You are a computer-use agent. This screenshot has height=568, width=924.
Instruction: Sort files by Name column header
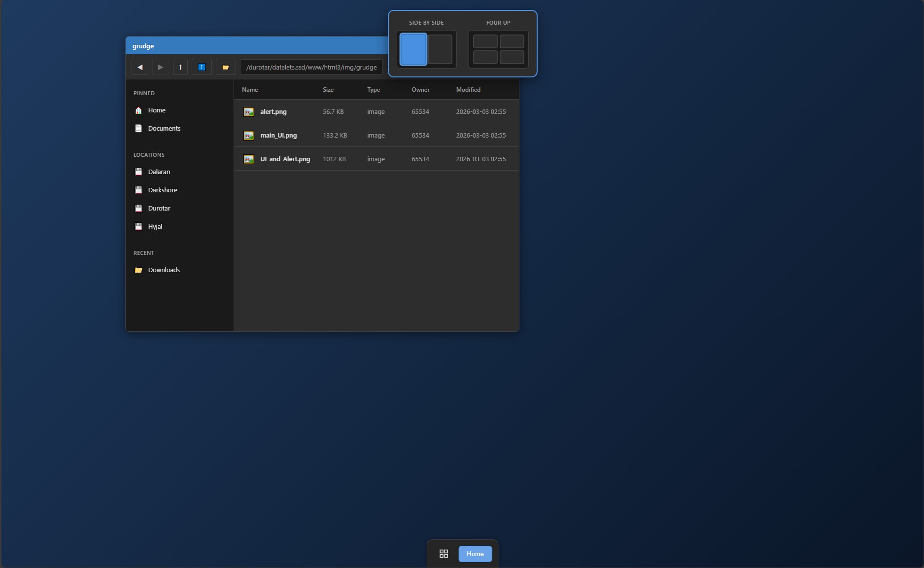(x=250, y=90)
